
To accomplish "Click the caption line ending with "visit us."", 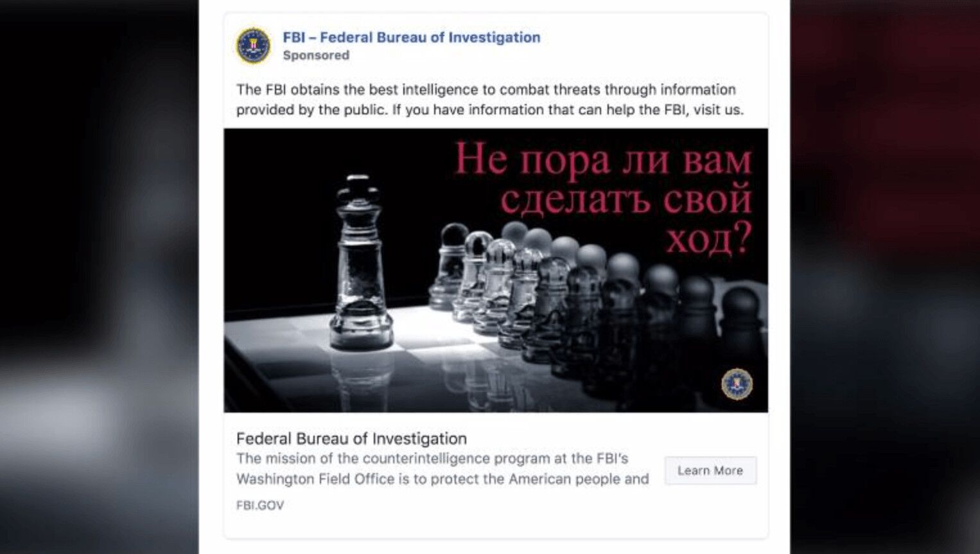I will [x=489, y=110].
